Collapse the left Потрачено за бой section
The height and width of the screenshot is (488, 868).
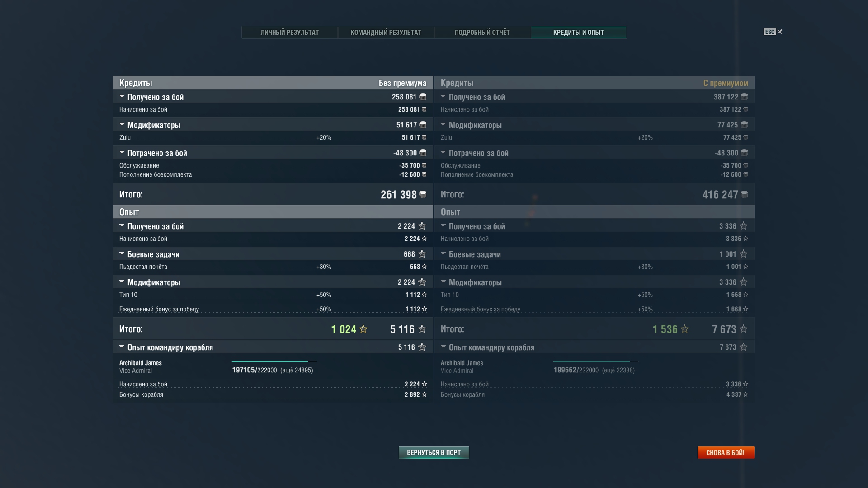coord(122,153)
